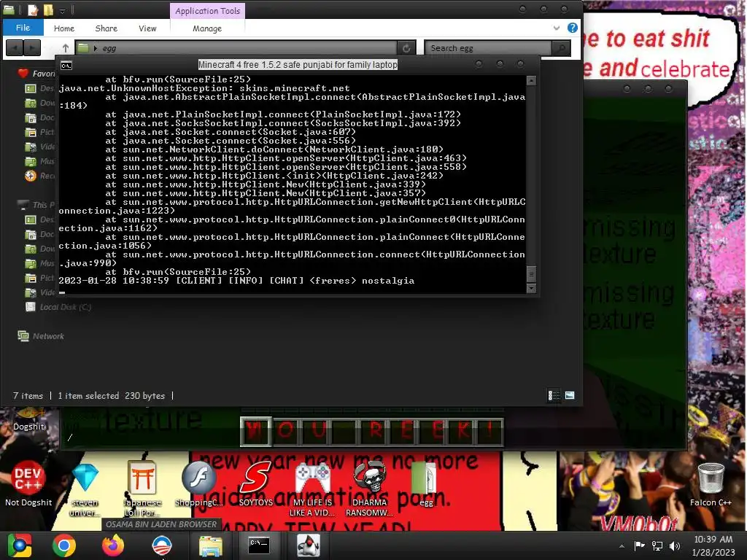Open the console window system menu icon
Viewport: 747px width, 560px height.
point(66,65)
